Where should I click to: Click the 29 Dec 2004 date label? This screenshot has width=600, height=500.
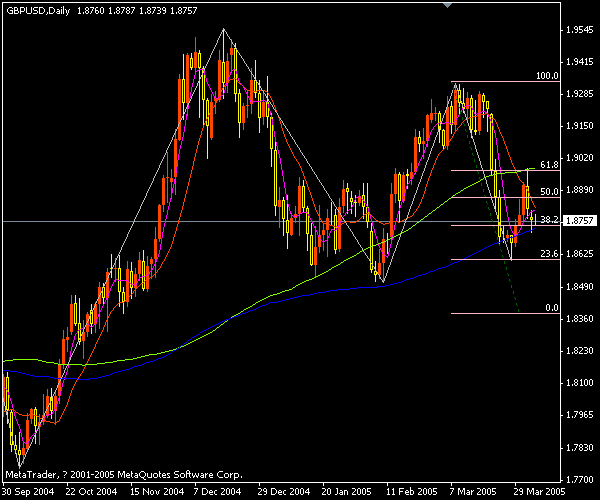(284, 492)
